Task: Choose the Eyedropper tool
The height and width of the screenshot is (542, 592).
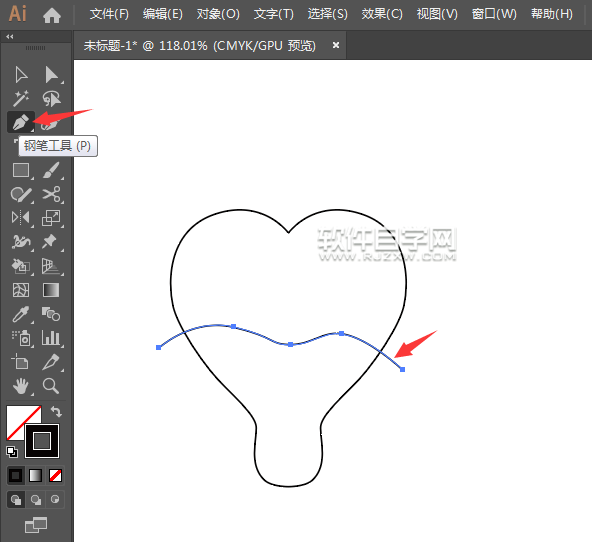Action: pyautogui.click(x=21, y=314)
